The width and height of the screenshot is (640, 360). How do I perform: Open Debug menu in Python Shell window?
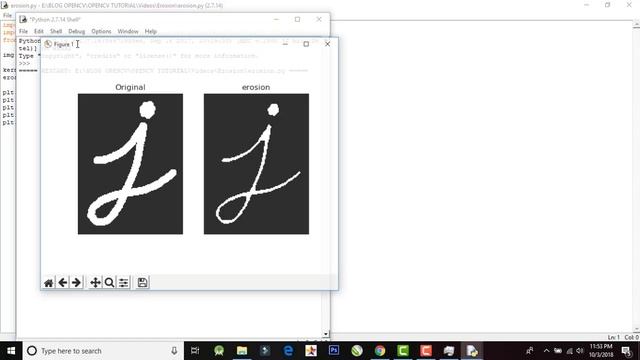point(76,31)
